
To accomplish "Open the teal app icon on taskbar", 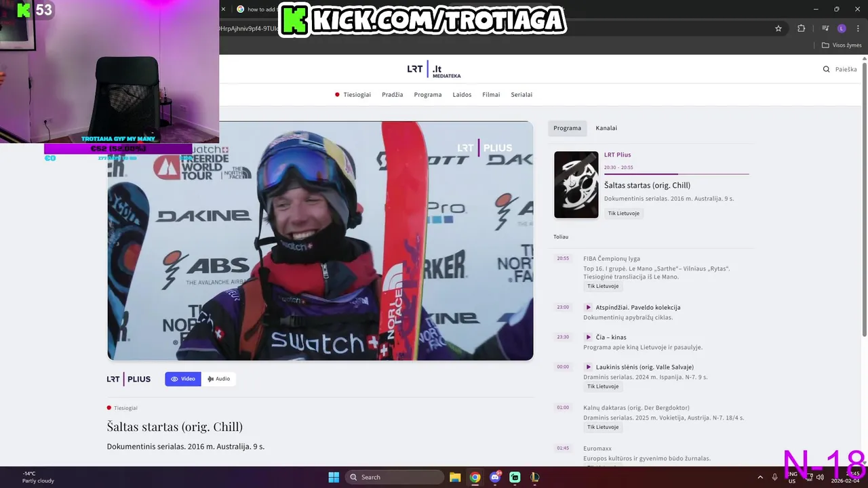I will point(515,477).
